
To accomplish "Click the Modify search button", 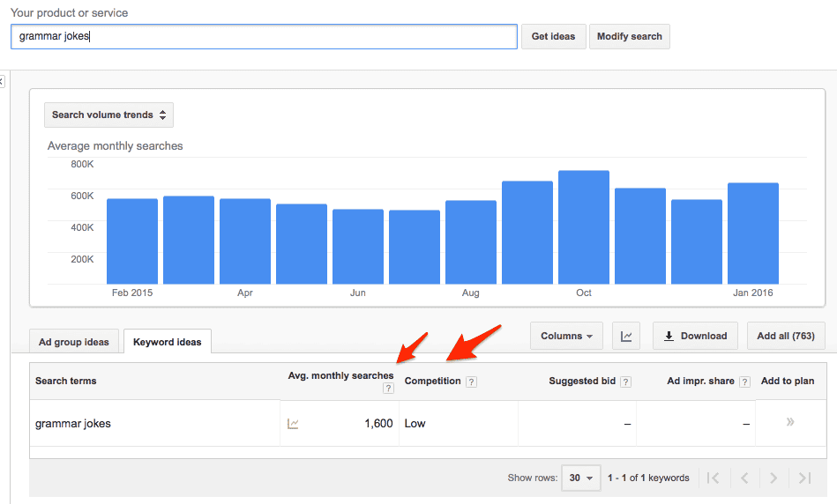I will [x=630, y=36].
